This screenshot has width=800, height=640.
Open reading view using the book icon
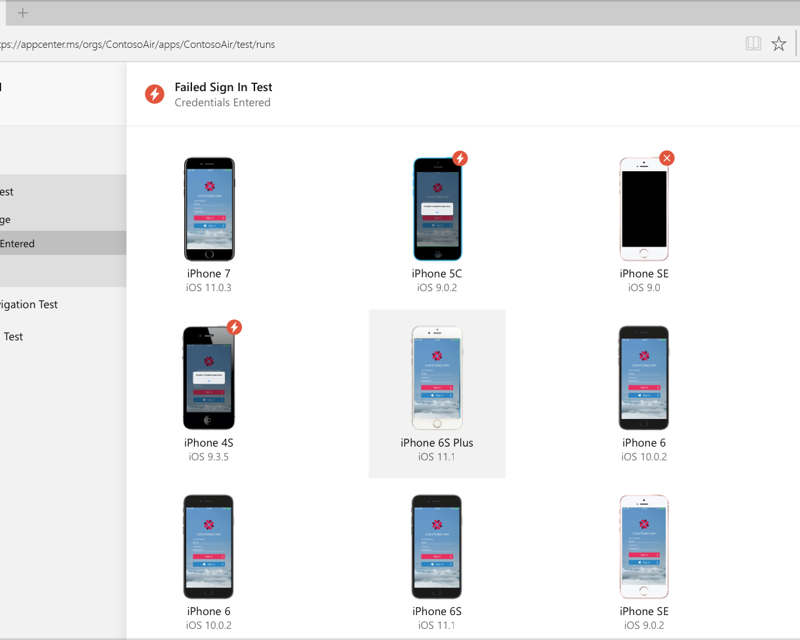[753, 44]
